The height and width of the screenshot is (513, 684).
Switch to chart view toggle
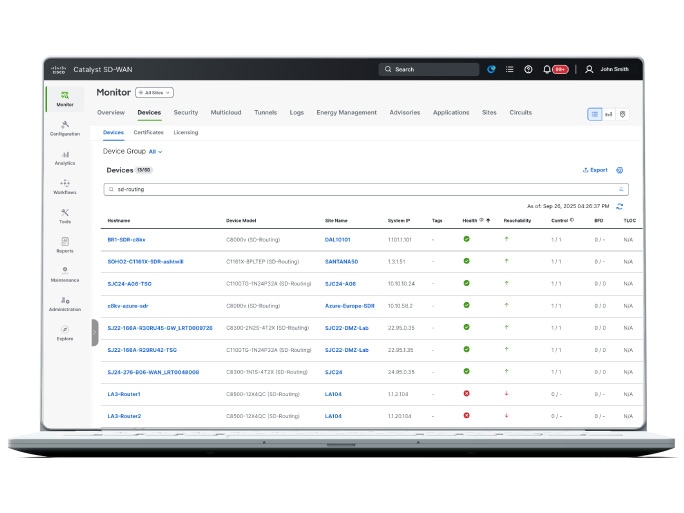coord(608,114)
